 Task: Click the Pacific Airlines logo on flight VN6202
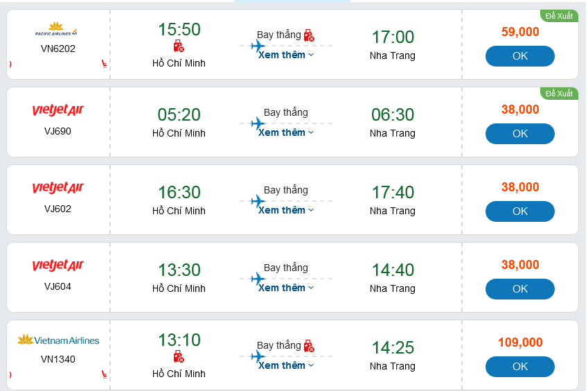coord(57,31)
